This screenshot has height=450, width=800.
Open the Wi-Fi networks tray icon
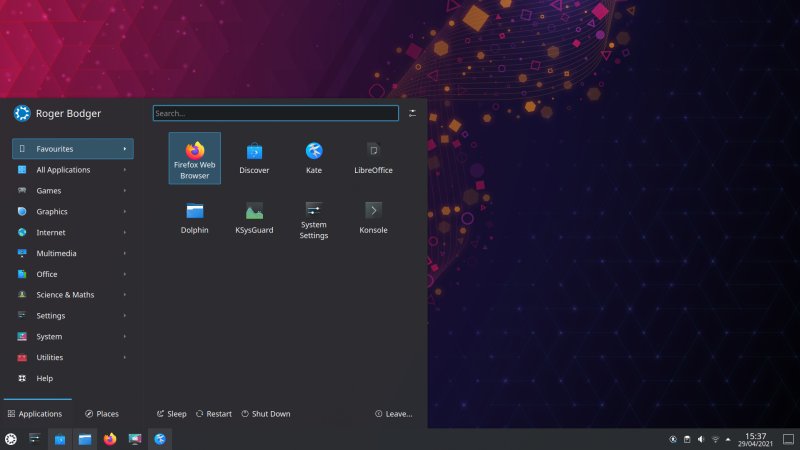pyautogui.click(x=715, y=439)
